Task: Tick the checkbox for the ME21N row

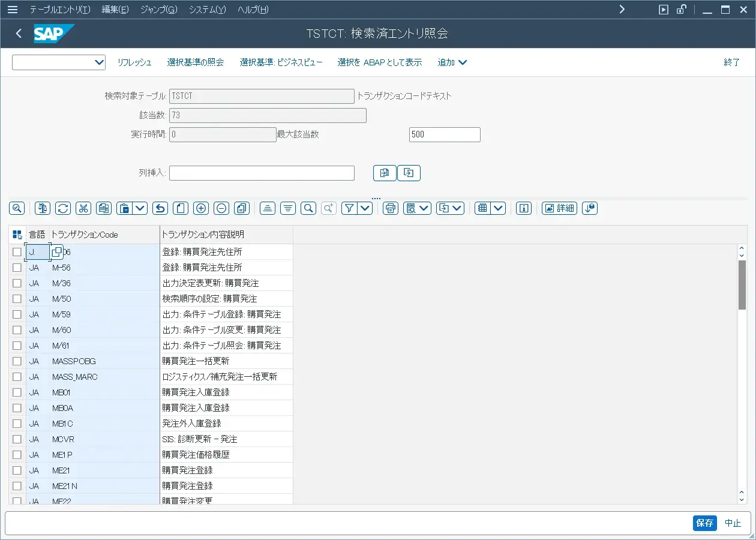Action: point(17,486)
